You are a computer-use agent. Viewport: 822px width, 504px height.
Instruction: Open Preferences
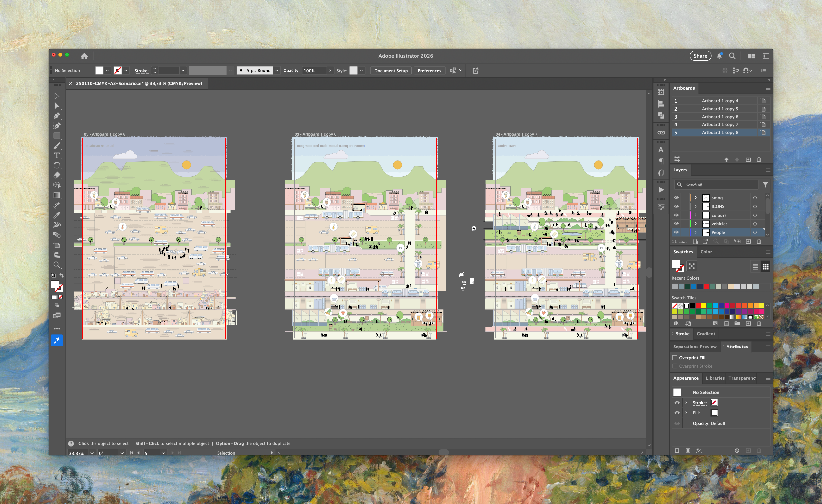[x=429, y=70]
